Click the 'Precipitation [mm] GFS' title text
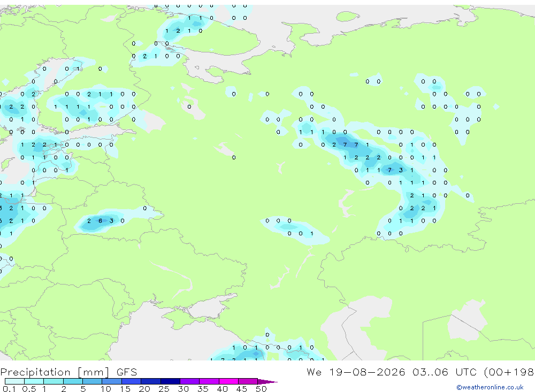Screen dimensions: 535x392 pos(68,372)
